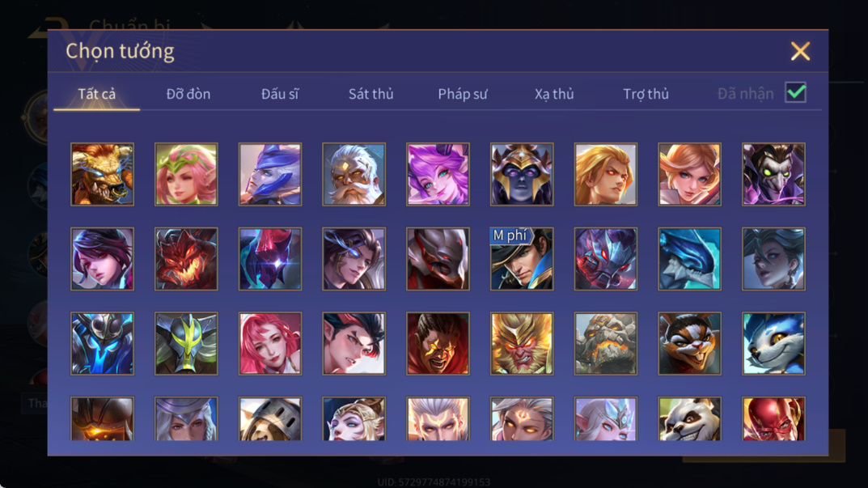Switch to the 'Pháp sư' tab
Image resolution: width=868 pixels, height=488 pixels.
463,94
